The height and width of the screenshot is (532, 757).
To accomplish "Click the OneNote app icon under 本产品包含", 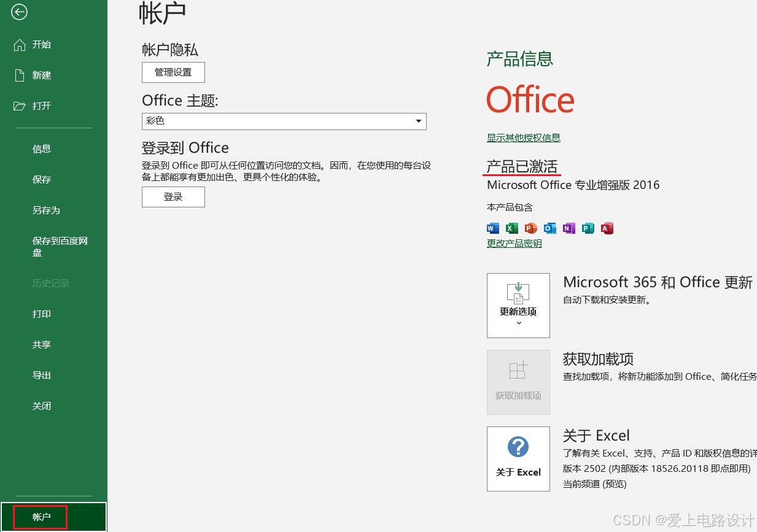I will click(569, 228).
